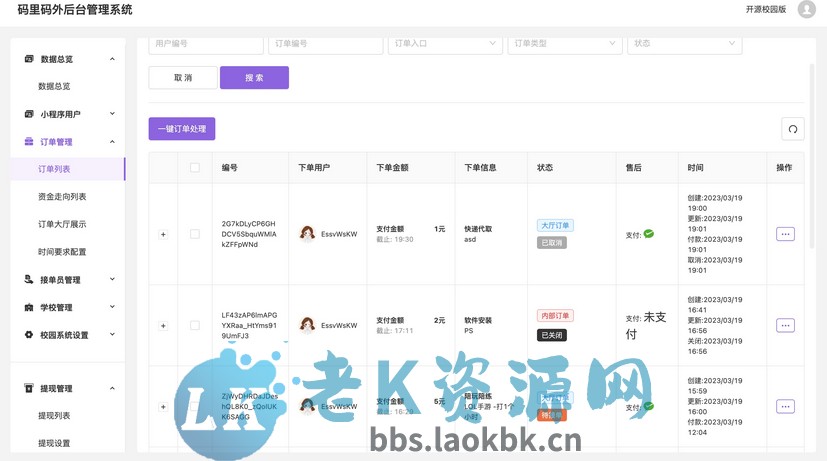The width and height of the screenshot is (827, 461).
Task: Click the refresh icon above the table
Action: click(793, 129)
